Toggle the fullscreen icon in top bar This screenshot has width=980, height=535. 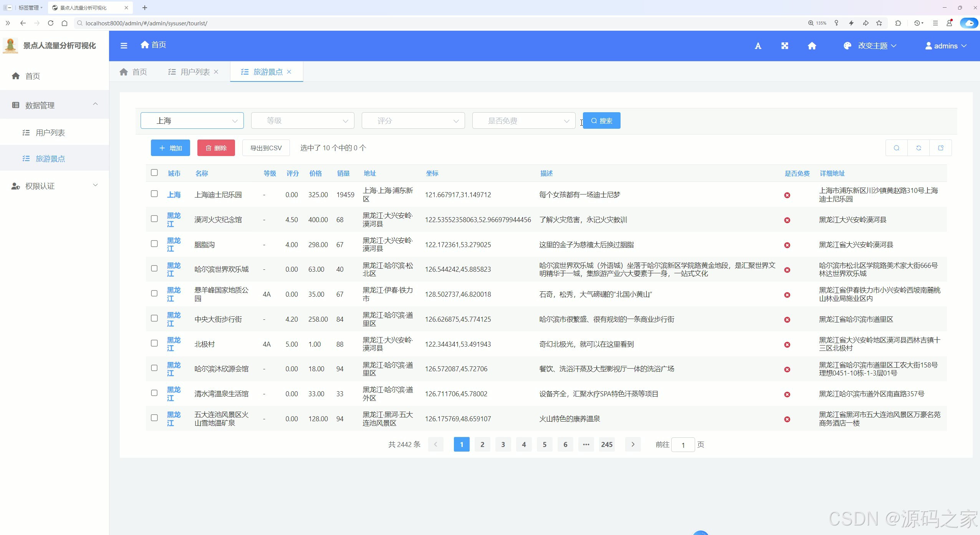[785, 46]
